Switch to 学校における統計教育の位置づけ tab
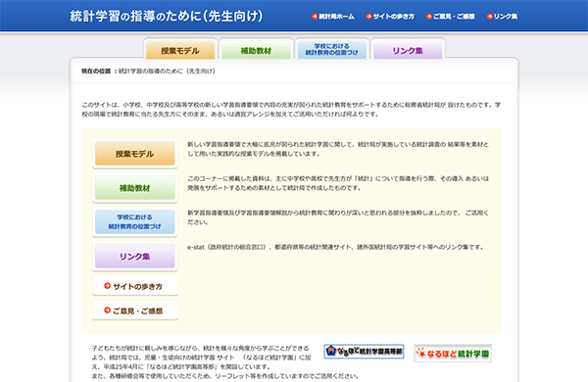 332,50
